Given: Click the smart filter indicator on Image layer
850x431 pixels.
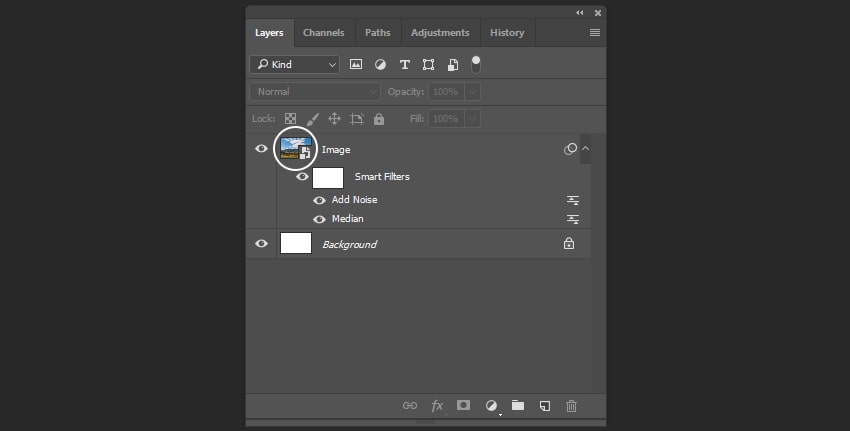Looking at the screenshot, I should click(x=570, y=149).
